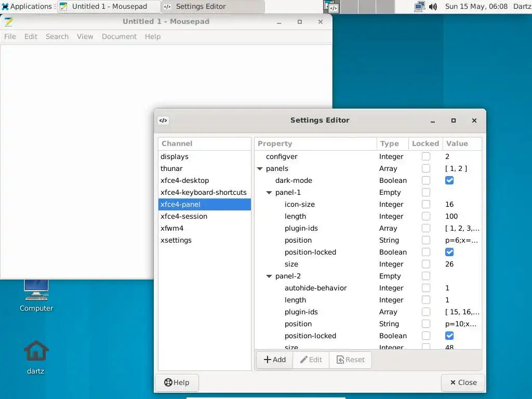Check the Locked box for autohide-behavior
532x399 pixels.
pyautogui.click(x=426, y=288)
